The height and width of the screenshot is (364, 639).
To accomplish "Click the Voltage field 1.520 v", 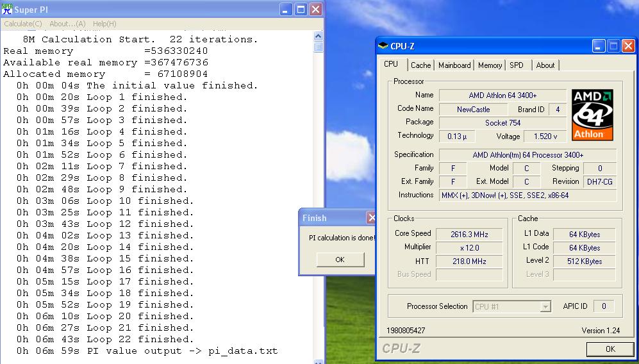I will click(545, 136).
